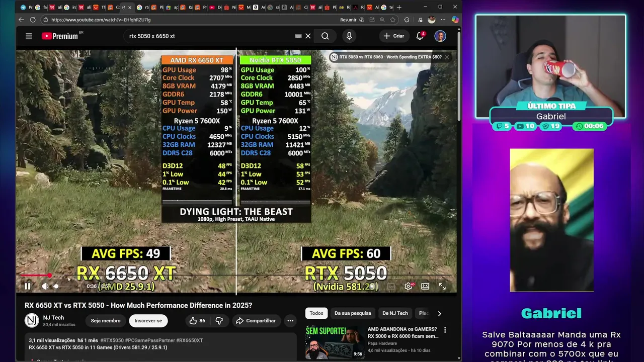The image size is (644, 362).
Task: Go back with browser back arrow
Action: pyautogui.click(x=21, y=20)
